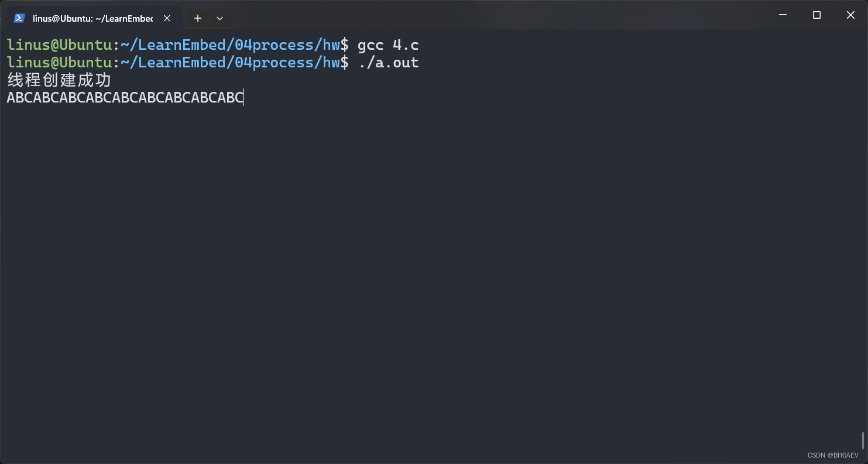This screenshot has height=464, width=868.
Task: Click the PowerShell icon in the tab
Action: pyautogui.click(x=19, y=18)
